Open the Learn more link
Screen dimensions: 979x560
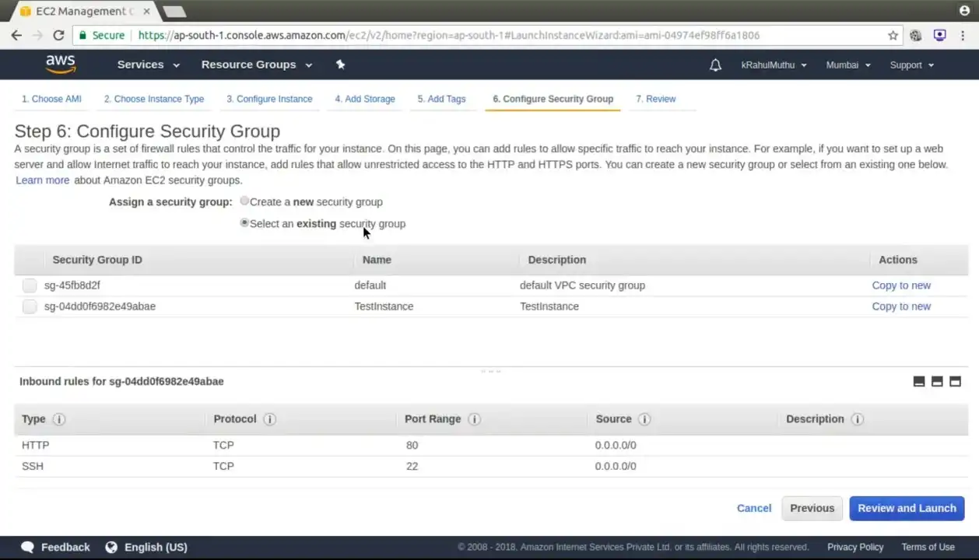pyautogui.click(x=43, y=180)
